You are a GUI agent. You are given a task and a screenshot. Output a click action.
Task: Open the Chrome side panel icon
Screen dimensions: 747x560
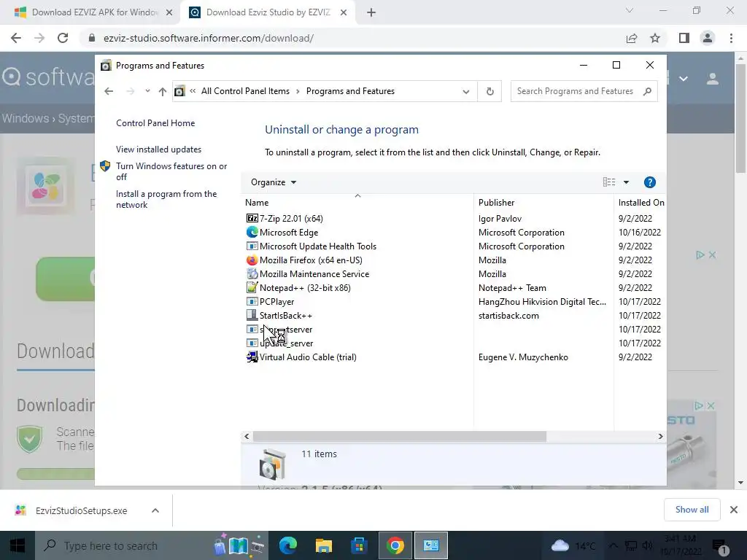pos(684,38)
